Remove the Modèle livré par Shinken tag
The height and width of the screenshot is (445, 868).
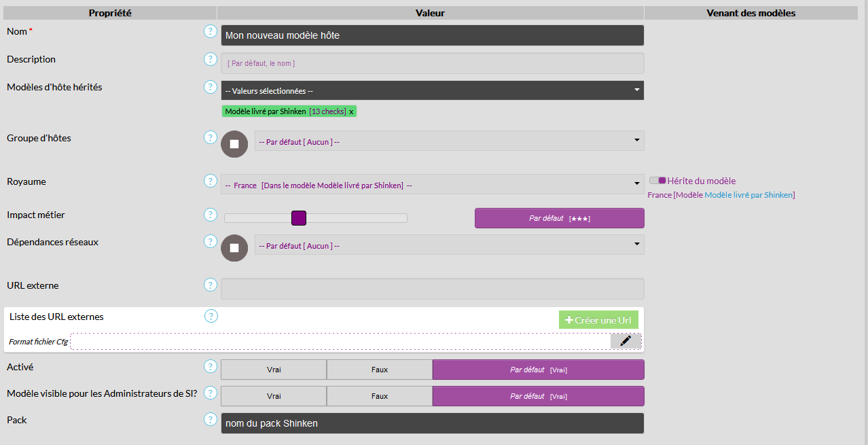coord(351,111)
